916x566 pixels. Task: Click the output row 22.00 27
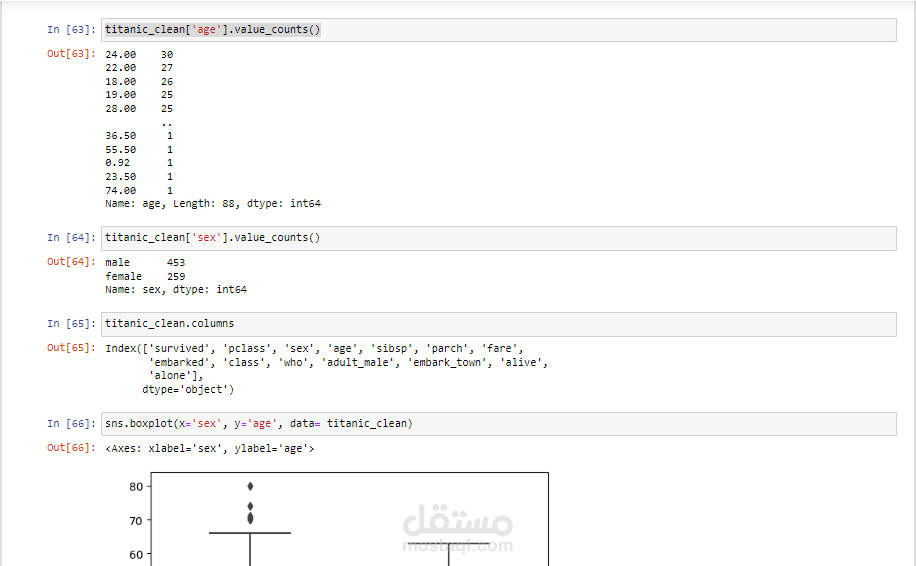[139, 68]
